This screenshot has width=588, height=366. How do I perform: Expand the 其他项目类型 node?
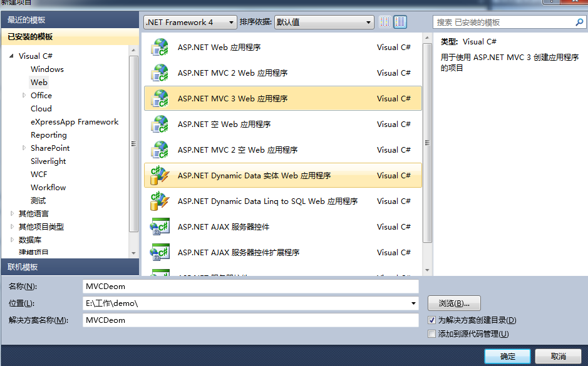tap(12, 226)
